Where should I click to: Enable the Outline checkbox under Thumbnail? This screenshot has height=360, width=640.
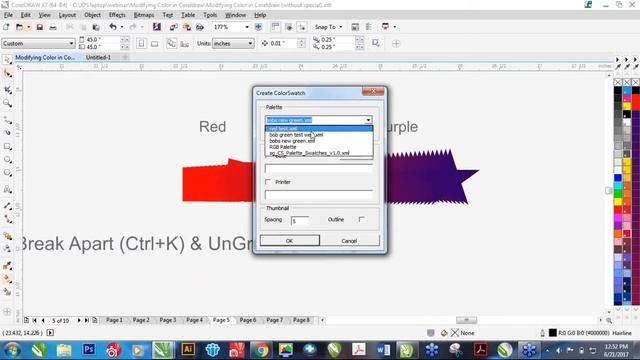[x=361, y=220]
